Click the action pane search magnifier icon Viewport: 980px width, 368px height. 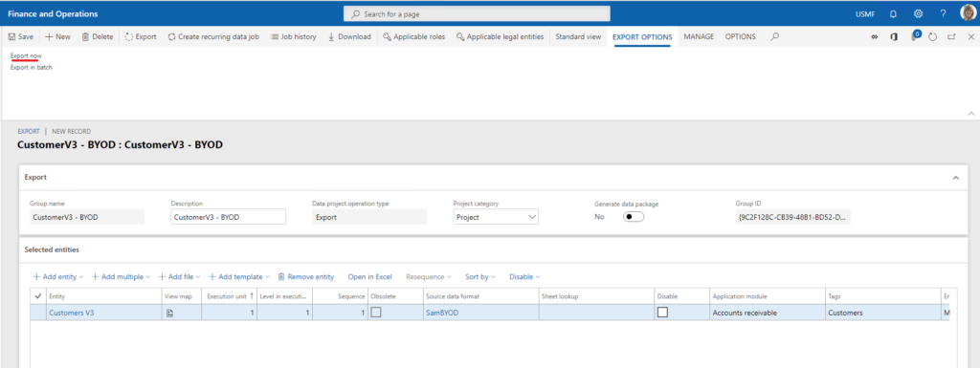tap(774, 36)
